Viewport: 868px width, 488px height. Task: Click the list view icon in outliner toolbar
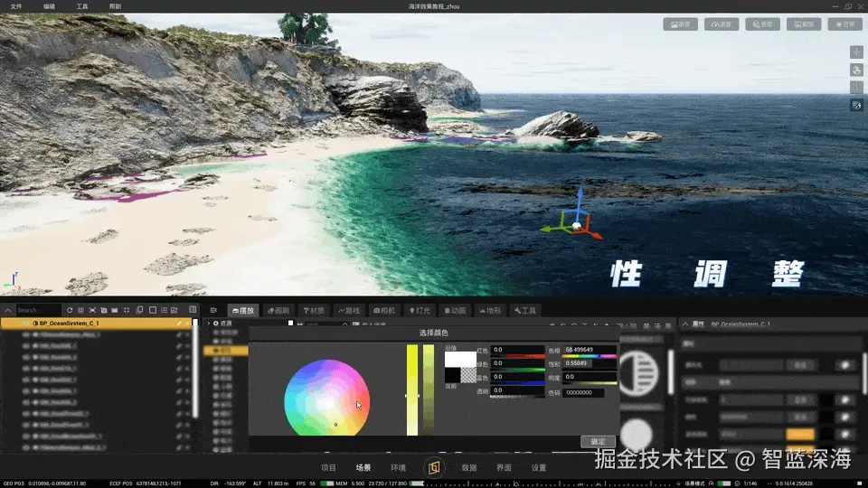164,310
